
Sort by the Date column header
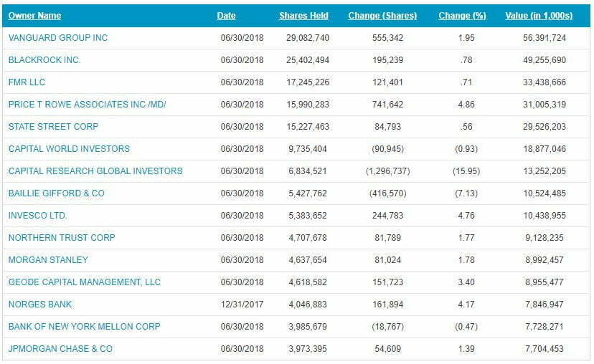[226, 16]
